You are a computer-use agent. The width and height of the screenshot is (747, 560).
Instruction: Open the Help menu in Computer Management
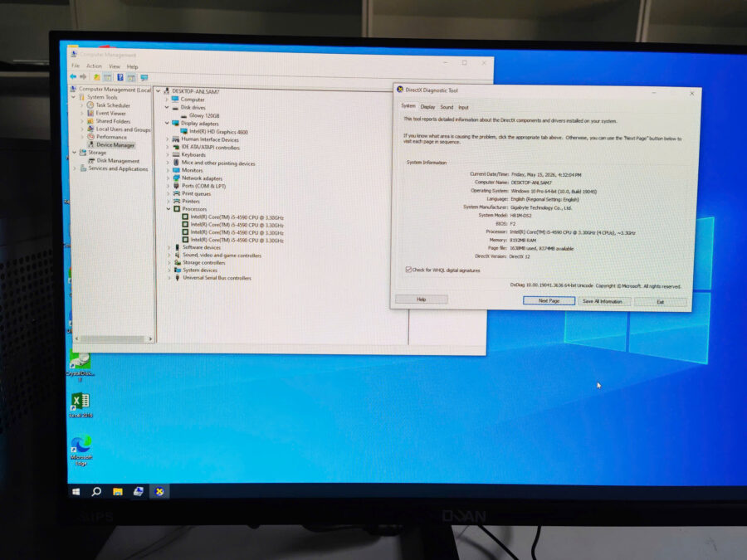point(133,67)
